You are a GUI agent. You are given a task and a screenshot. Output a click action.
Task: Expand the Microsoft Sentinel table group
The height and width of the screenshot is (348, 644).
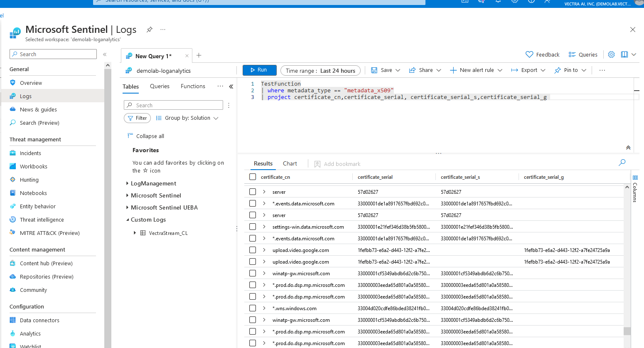point(127,195)
